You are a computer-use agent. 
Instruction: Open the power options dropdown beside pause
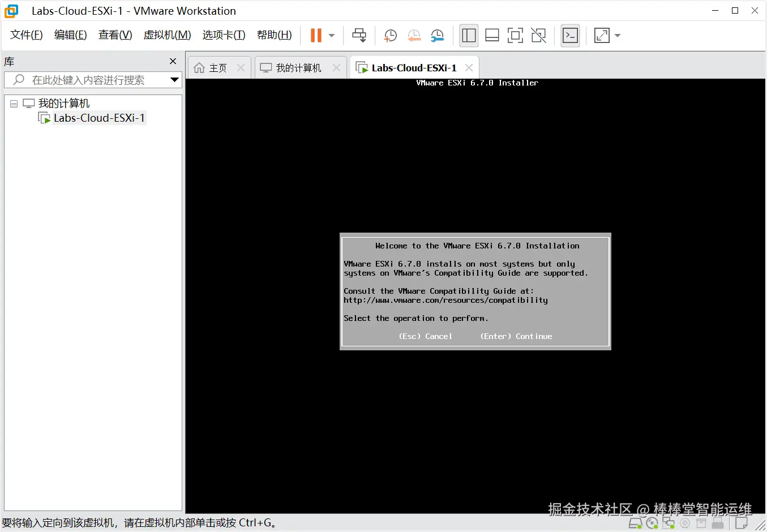pyautogui.click(x=332, y=36)
